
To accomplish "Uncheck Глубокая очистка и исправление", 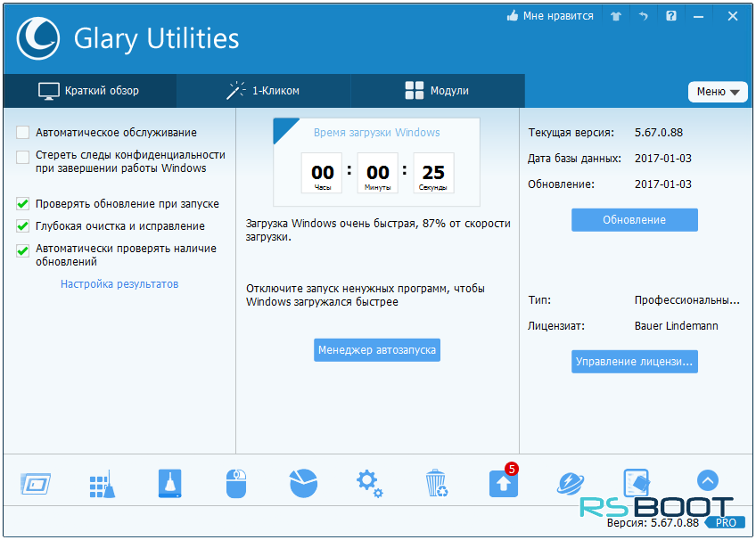I will [x=22, y=226].
